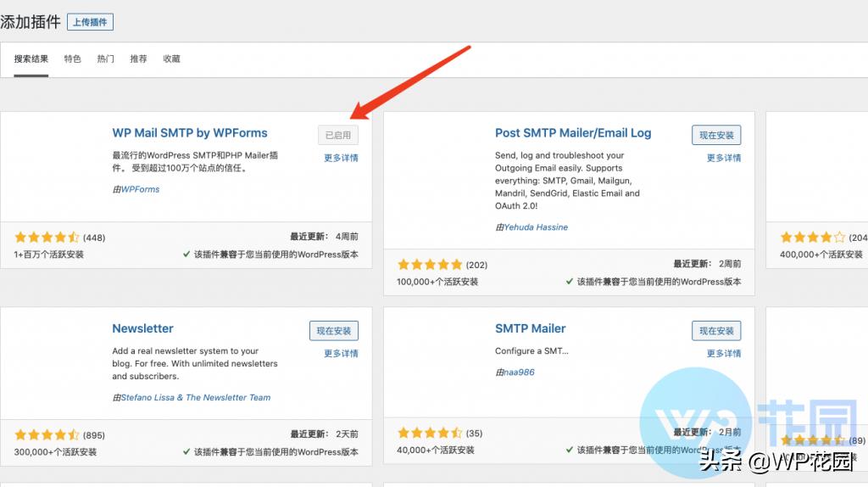Visit the Yehuda Hassine author link
Image resolution: width=868 pixels, height=487 pixels.
point(536,227)
